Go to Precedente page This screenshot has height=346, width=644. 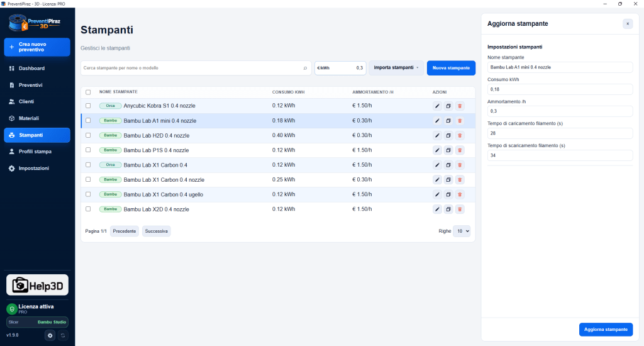point(125,232)
